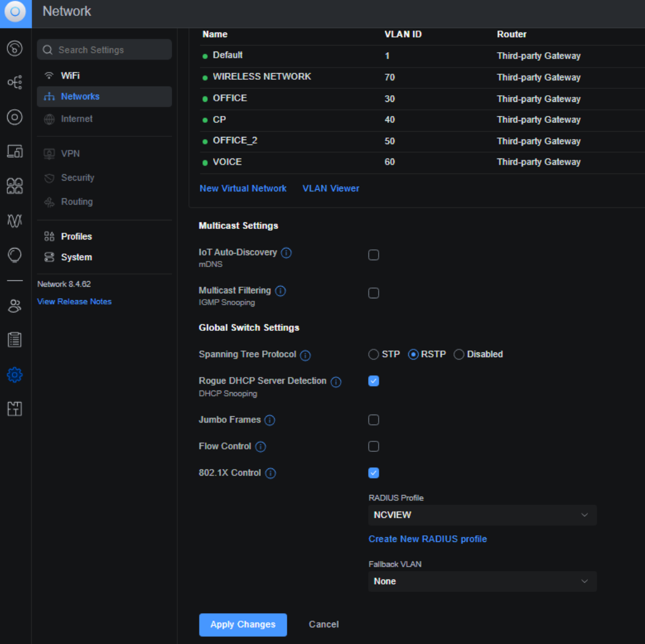Open the Client Devices icon in sidebar
Image resolution: width=645 pixels, height=644 pixels.
tap(15, 152)
